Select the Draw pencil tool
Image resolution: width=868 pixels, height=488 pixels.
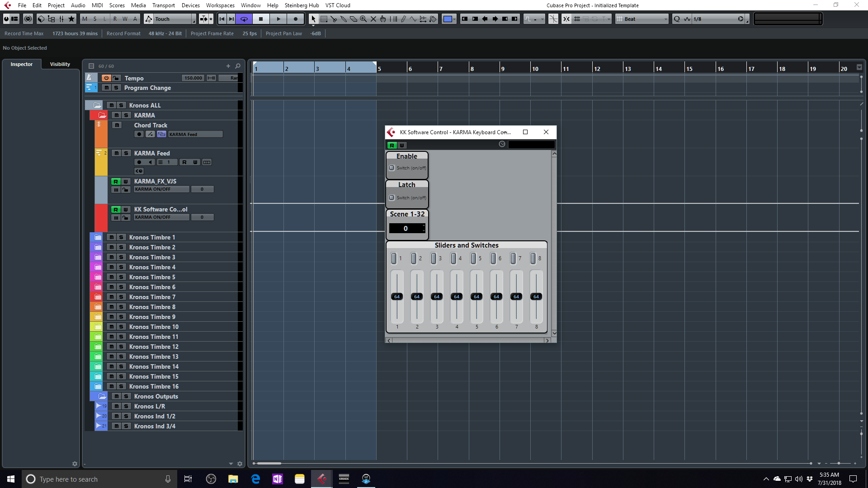pos(404,19)
